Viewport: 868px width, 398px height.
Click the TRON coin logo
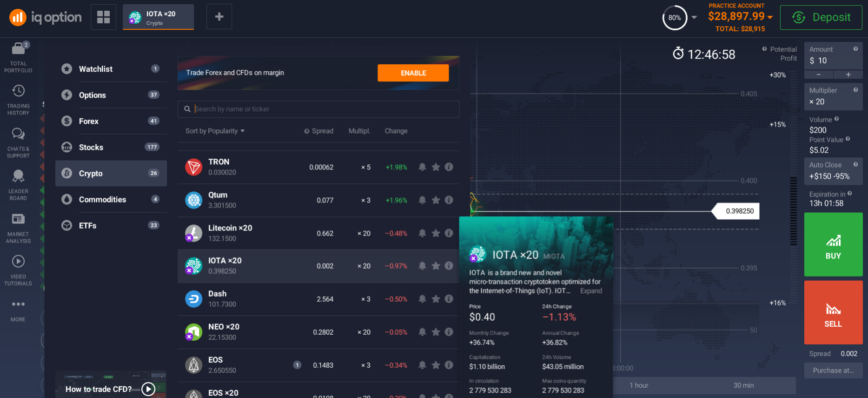tap(193, 167)
